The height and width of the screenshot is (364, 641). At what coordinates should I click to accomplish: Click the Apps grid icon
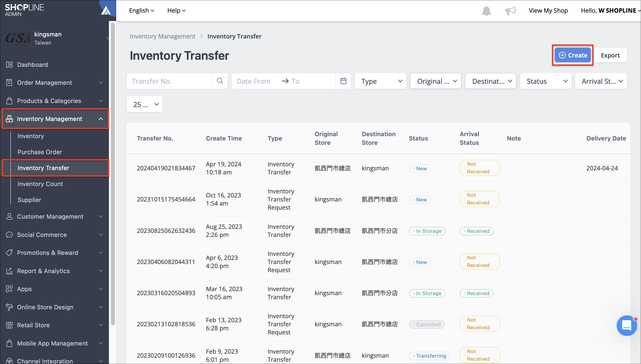pyautogui.click(x=9, y=289)
